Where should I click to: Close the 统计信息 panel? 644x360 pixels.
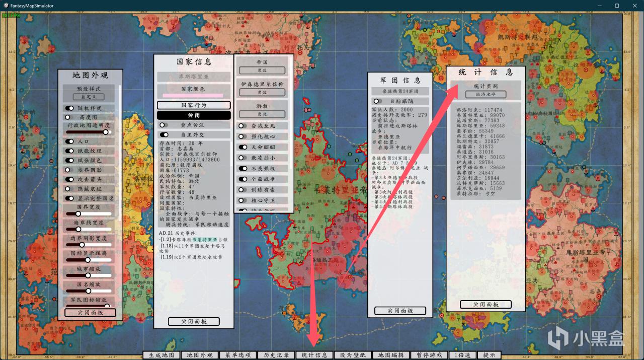click(486, 305)
